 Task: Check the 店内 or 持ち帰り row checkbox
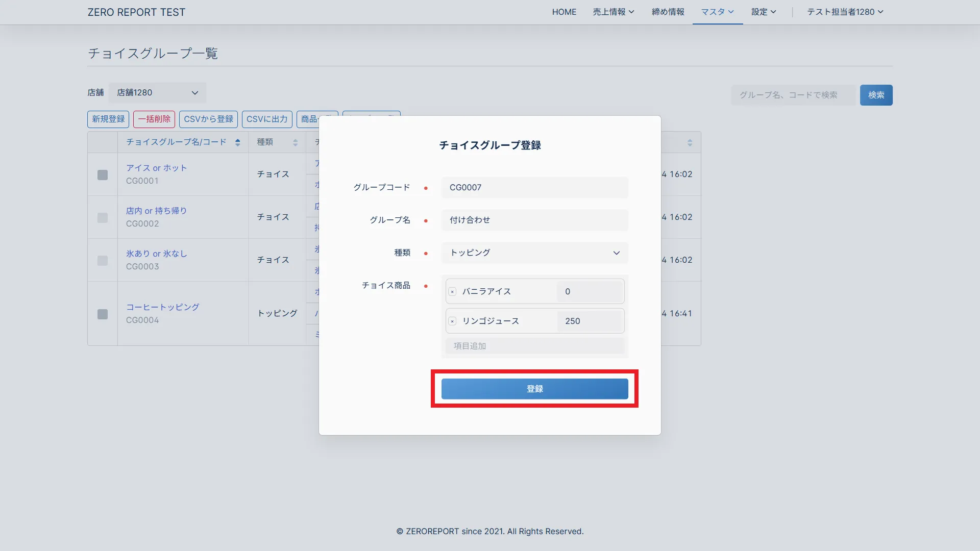pyautogui.click(x=103, y=218)
